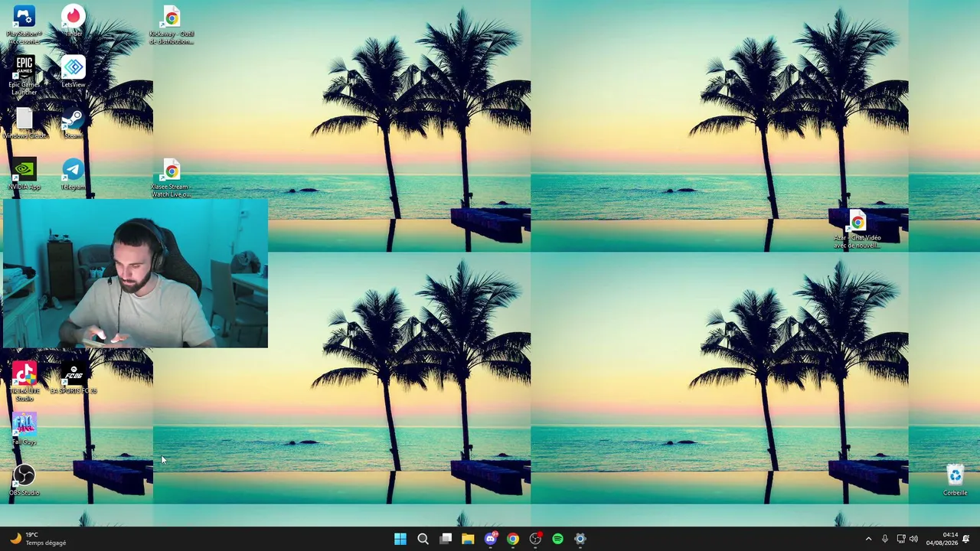The image size is (980, 551).
Task: Select the Azar Chat Vidéo Chrome shortcut
Action: pyautogui.click(x=857, y=230)
